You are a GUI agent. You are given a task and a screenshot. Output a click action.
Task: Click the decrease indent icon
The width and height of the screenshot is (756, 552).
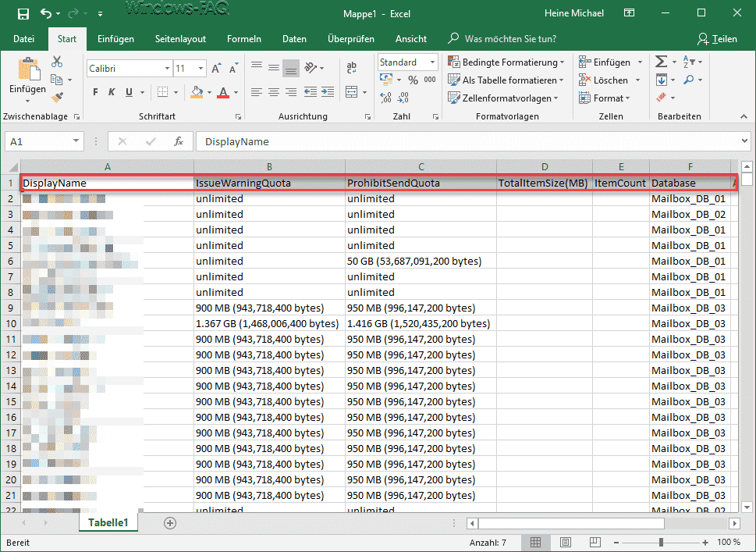(x=311, y=91)
